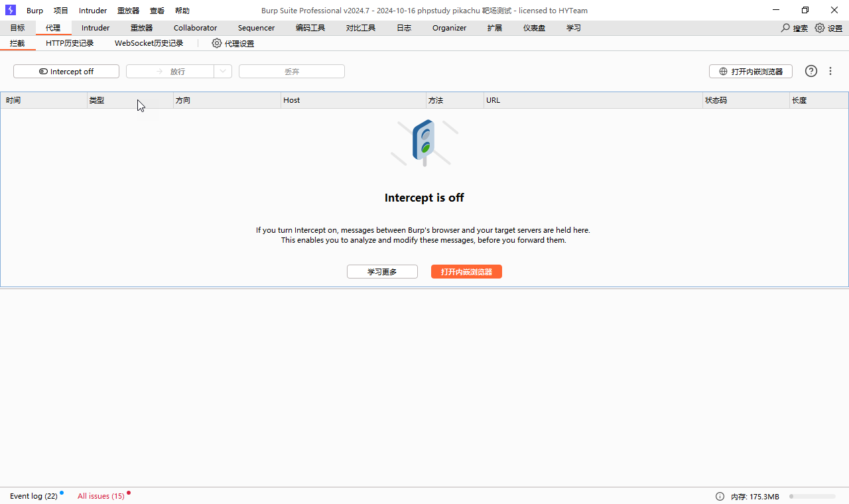Open the search magnifier icon

point(786,28)
